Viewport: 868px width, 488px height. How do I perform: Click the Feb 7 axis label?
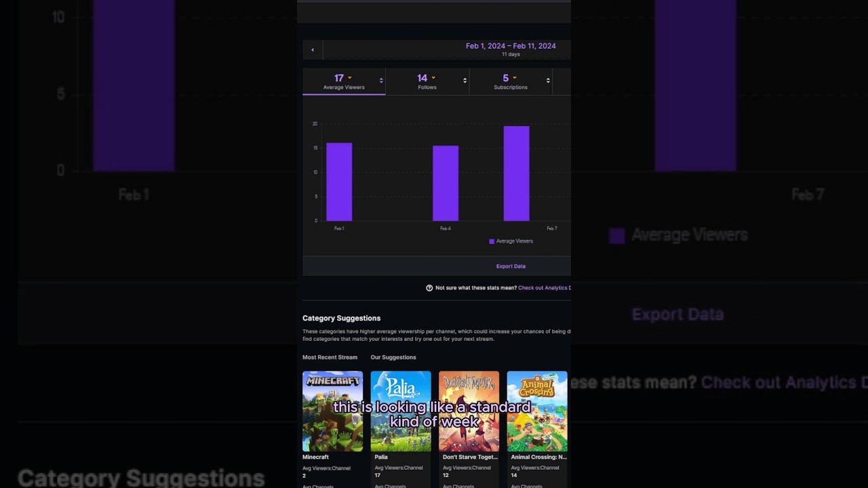552,228
